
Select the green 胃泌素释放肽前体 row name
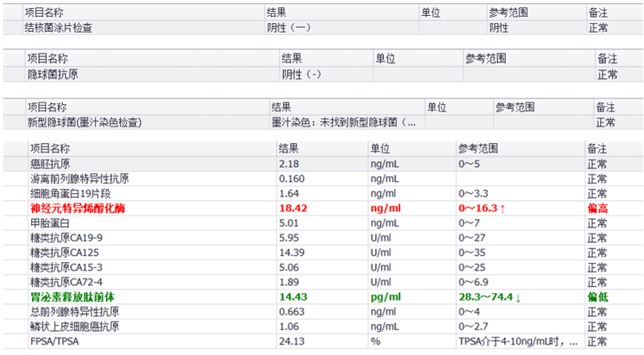(x=72, y=297)
